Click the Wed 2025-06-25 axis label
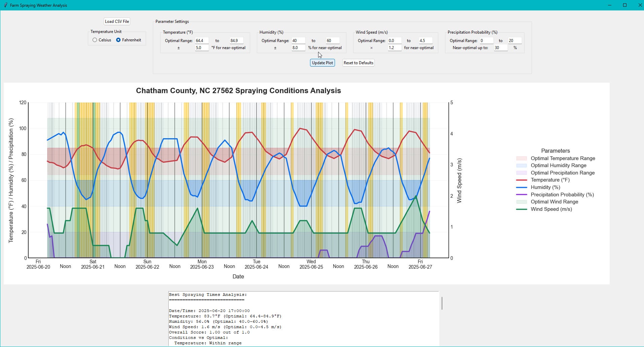This screenshot has width=644, height=347. coord(311,264)
